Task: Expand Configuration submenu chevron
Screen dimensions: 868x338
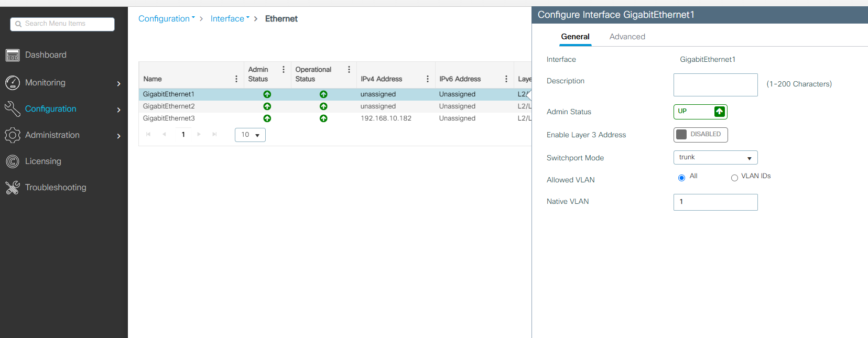Action: click(119, 110)
